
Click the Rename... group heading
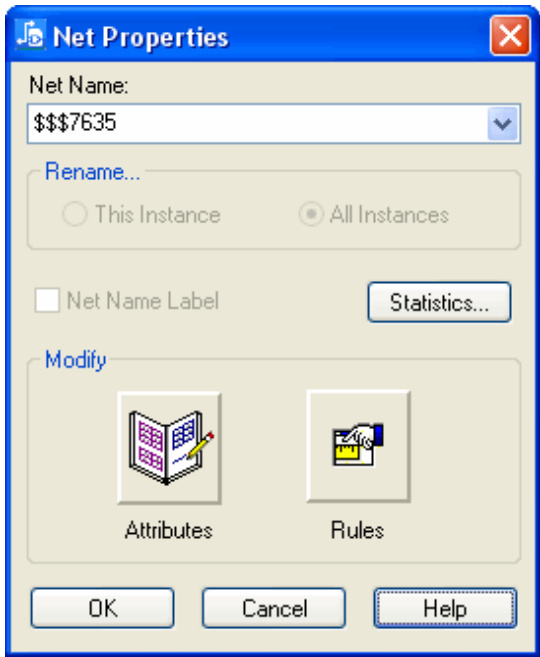93,172
